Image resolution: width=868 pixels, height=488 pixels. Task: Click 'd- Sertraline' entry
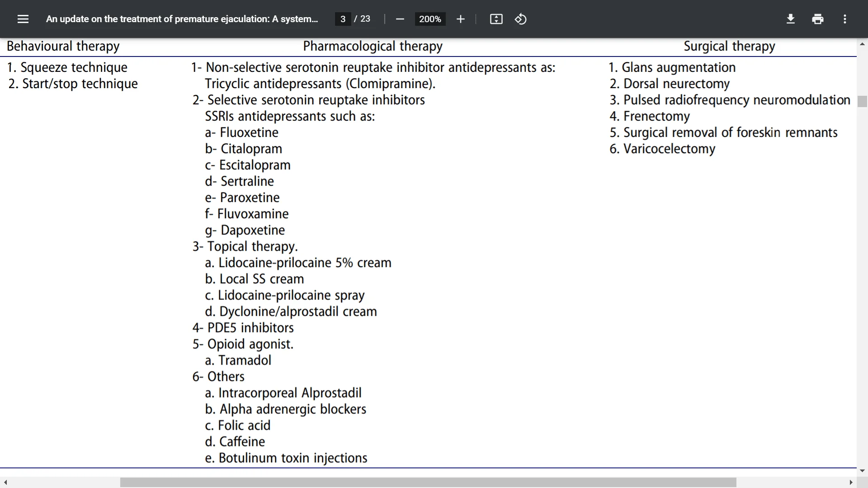(239, 181)
